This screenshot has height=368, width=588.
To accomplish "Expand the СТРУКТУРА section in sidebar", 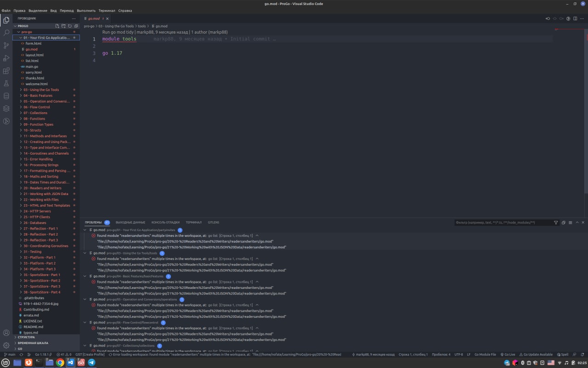I will click(26, 337).
